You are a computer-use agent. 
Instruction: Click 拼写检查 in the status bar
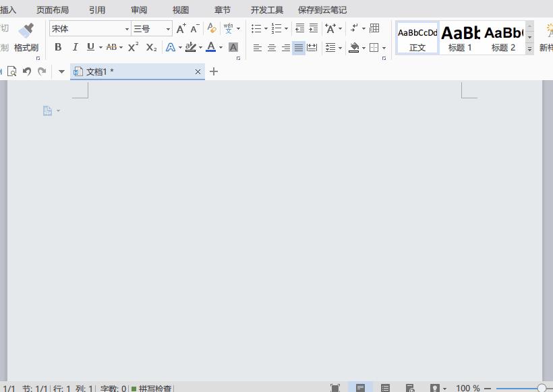coord(154,389)
